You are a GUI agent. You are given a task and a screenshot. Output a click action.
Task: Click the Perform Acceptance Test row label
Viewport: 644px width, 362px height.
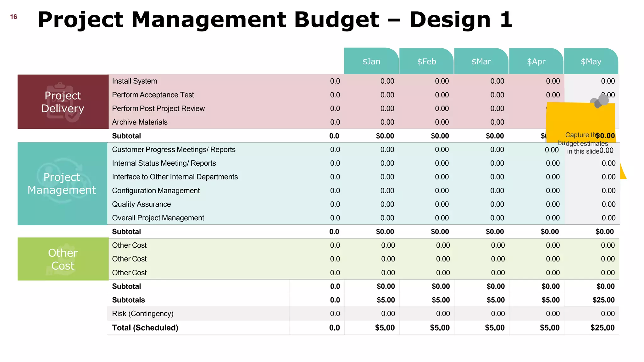click(x=153, y=95)
